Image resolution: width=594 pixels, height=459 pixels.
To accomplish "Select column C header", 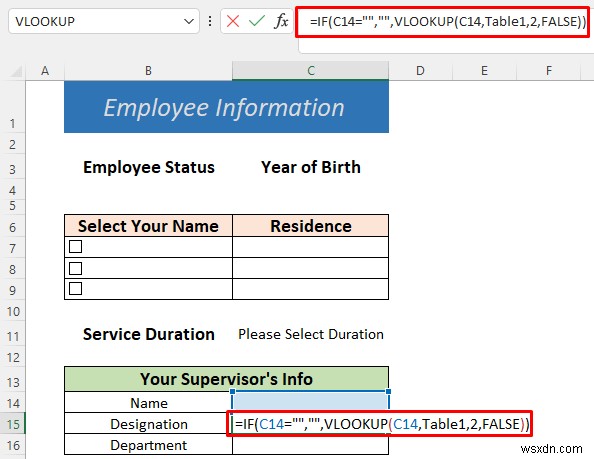I will click(x=311, y=71).
